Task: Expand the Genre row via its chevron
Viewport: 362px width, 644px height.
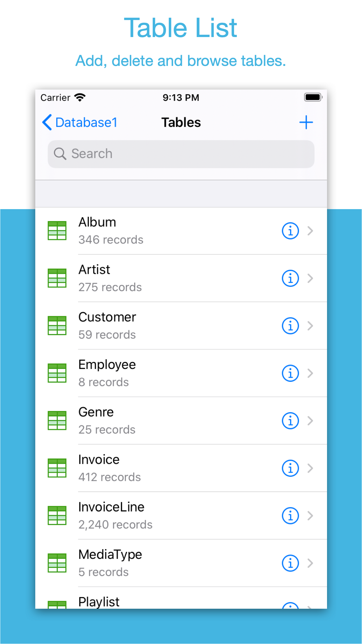Action: (x=310, y=421)
